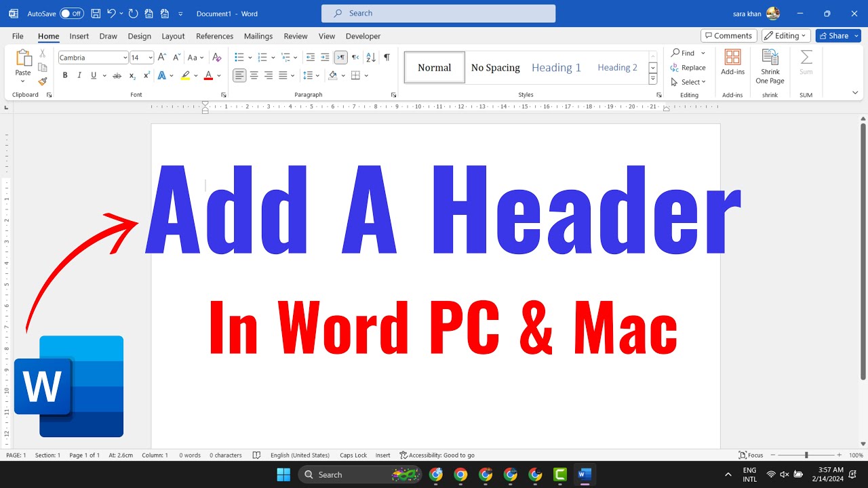Viewport: 868px width, 488px height.
Task: Clear all formatting from text
Action: (x=217, y=58)
